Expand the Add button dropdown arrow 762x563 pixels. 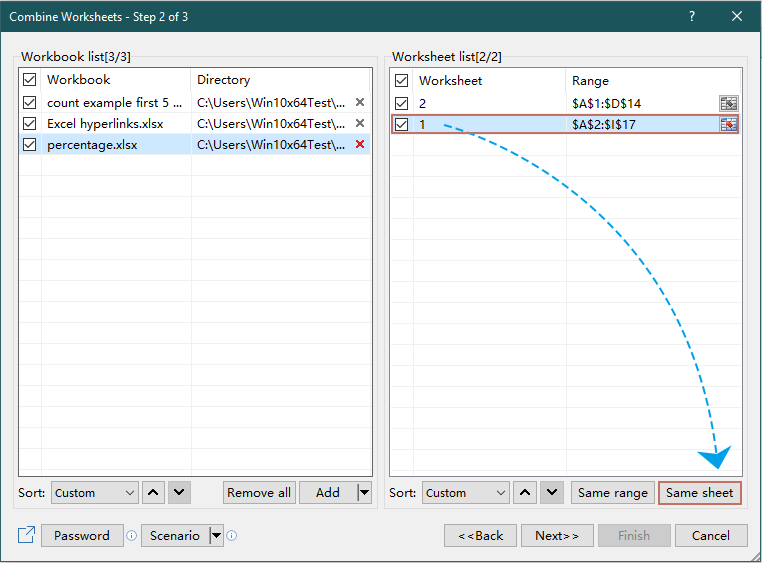click(x=364, y=492)
